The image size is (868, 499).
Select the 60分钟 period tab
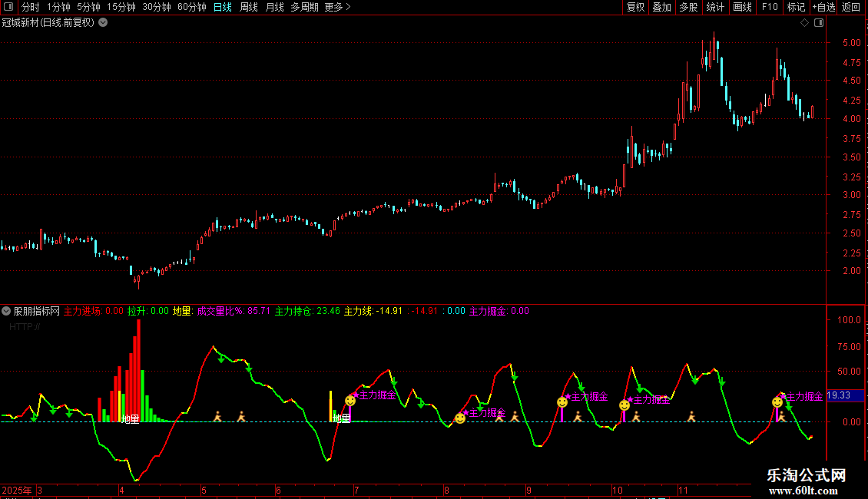[x=192, y=7]
